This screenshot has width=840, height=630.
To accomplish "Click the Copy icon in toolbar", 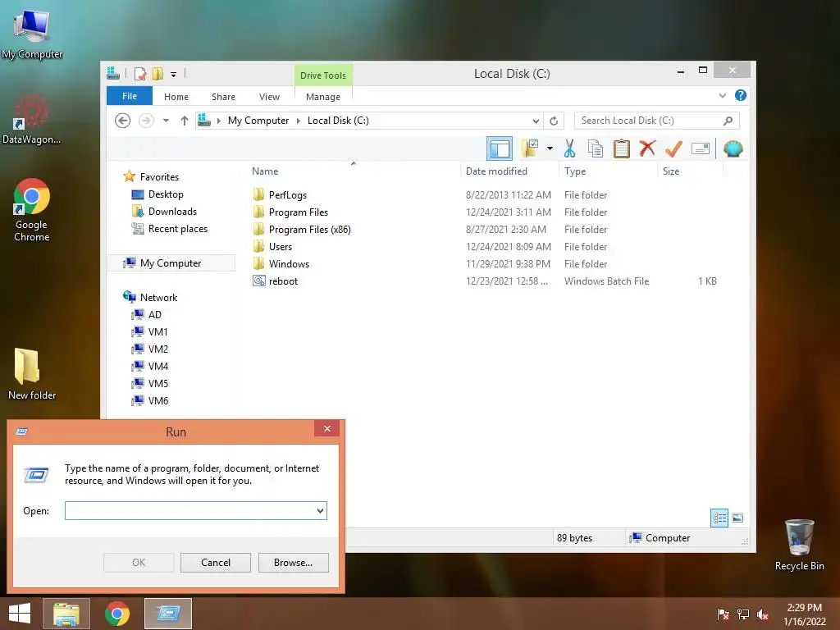I will tap(596, 148).
